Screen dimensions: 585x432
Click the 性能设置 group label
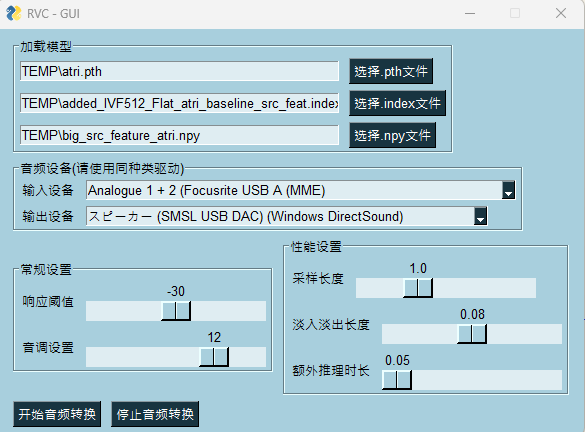[x=316, y=247]
